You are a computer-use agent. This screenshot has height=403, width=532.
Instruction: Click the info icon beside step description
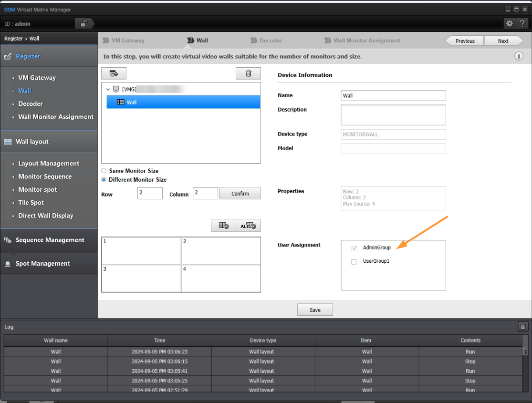519,56
